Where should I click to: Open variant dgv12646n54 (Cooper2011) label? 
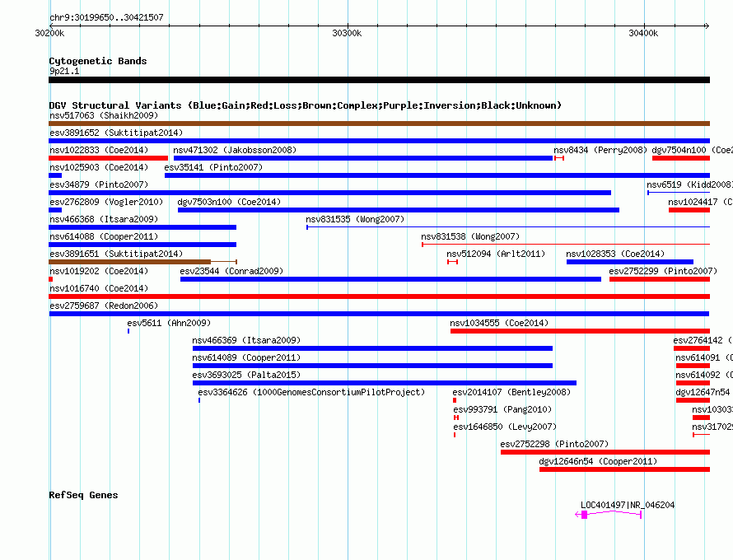598,461
